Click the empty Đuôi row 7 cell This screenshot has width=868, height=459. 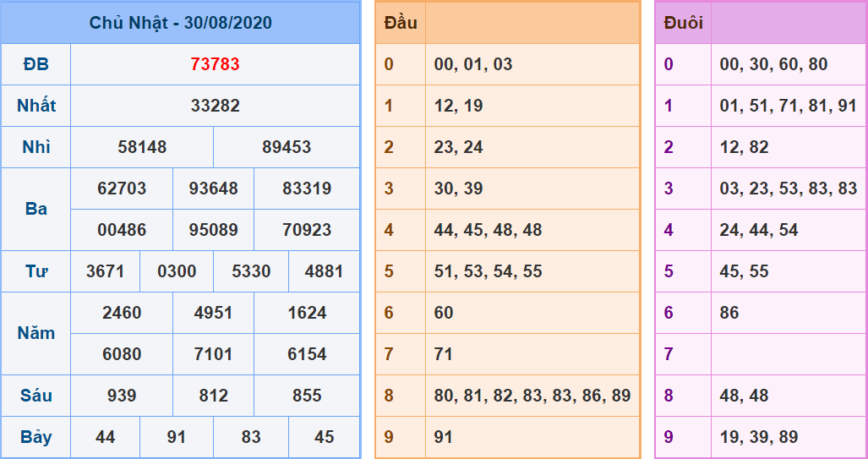coord(788,354)
